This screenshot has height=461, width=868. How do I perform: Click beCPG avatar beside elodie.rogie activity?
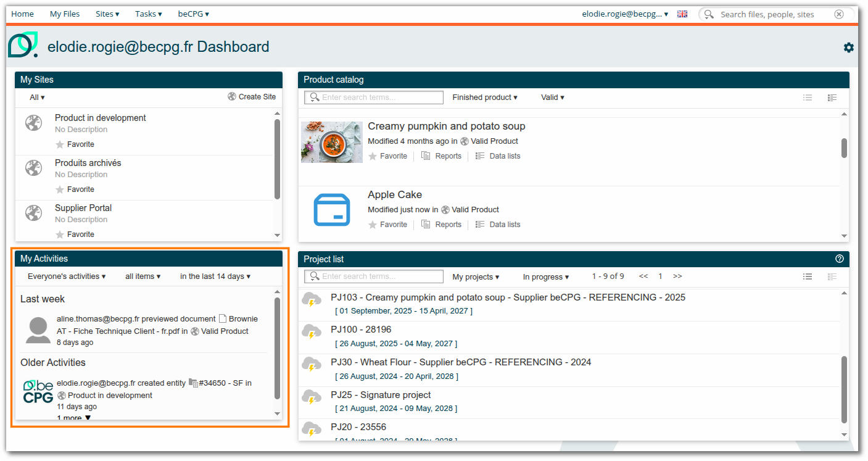coord(38,392)
